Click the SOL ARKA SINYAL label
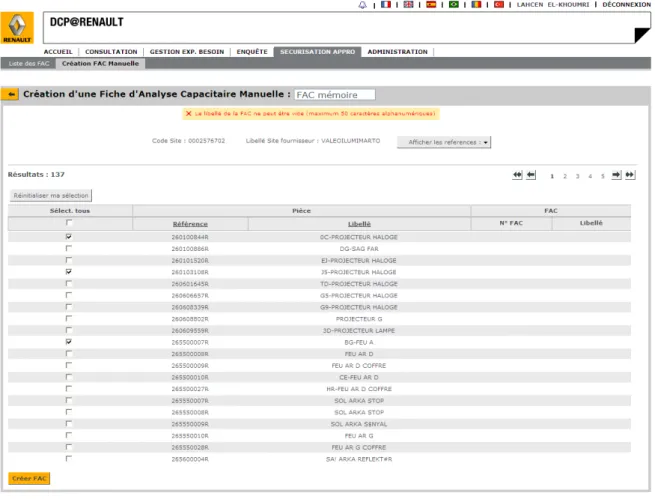This screenshot has width=655, height=499. (359, 424)
